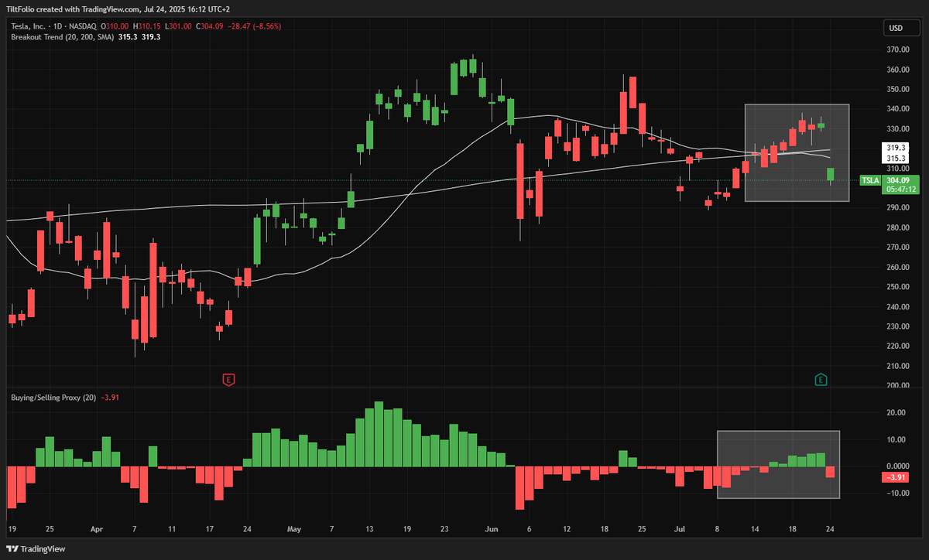929x560 pixels.
Task: Click the 14 date label in July
Action: pos(755,530)
